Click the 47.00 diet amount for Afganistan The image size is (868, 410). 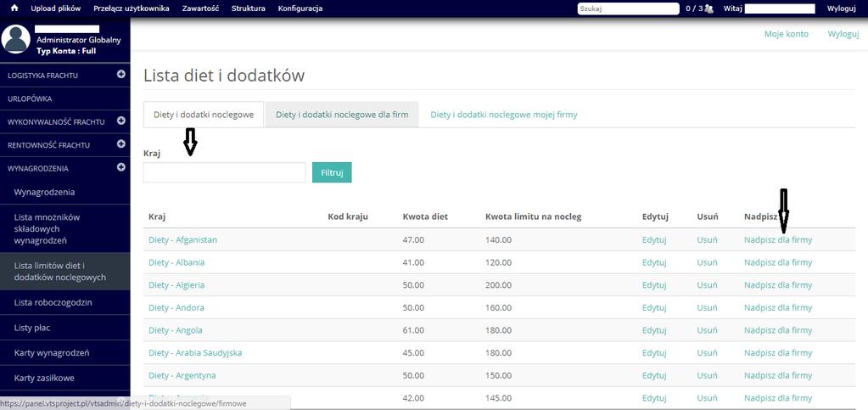coord(413,240)
